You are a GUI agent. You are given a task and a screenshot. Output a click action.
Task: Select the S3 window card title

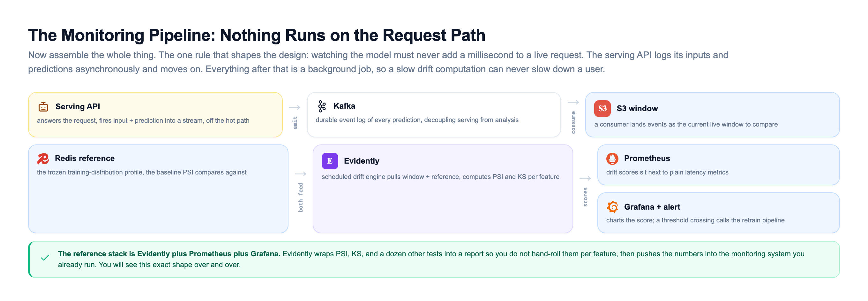[x=637, y=109]
